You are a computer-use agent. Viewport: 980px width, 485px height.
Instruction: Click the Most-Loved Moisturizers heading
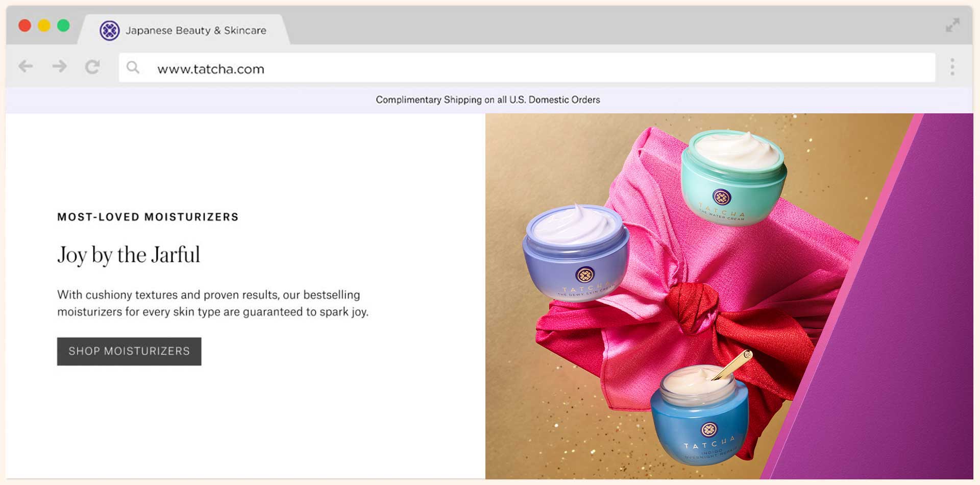pyautogui.click(x=148, y=217)
